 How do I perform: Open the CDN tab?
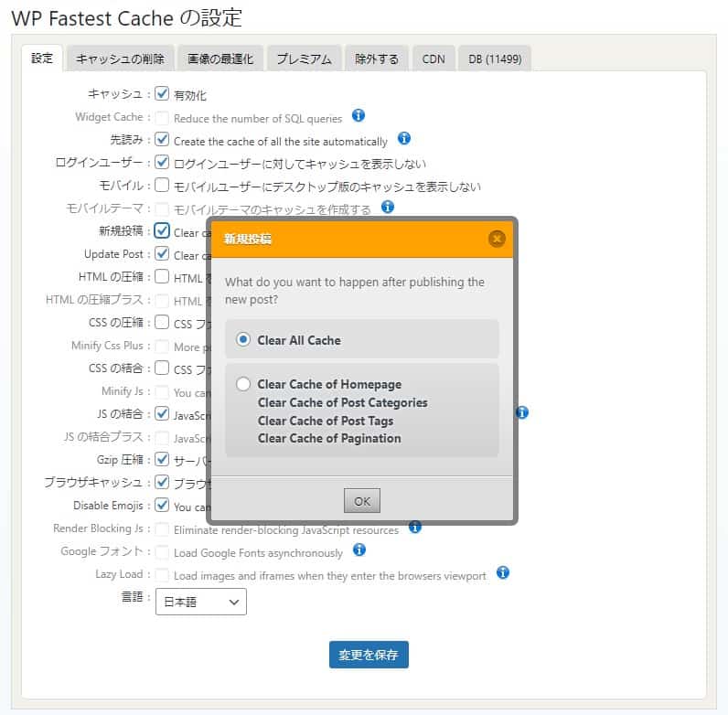pyautogui.click(x=434, y=59)
